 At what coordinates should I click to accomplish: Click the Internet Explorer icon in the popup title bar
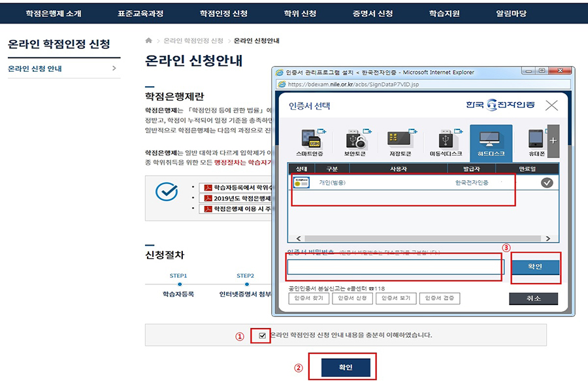[x=280, y=72]
